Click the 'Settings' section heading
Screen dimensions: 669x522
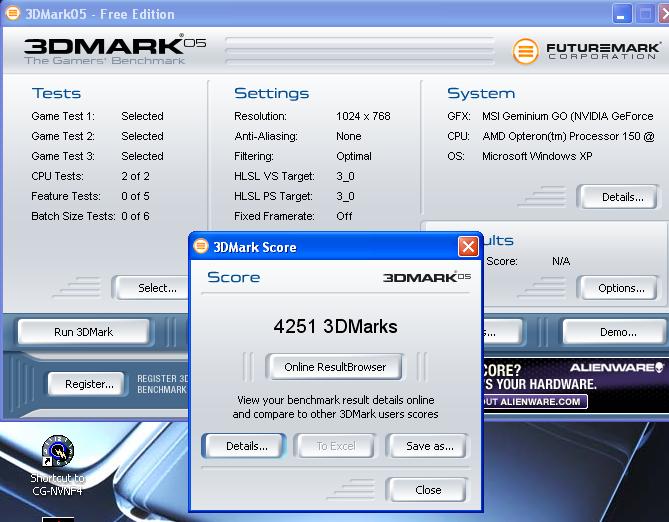click(271, 93)
